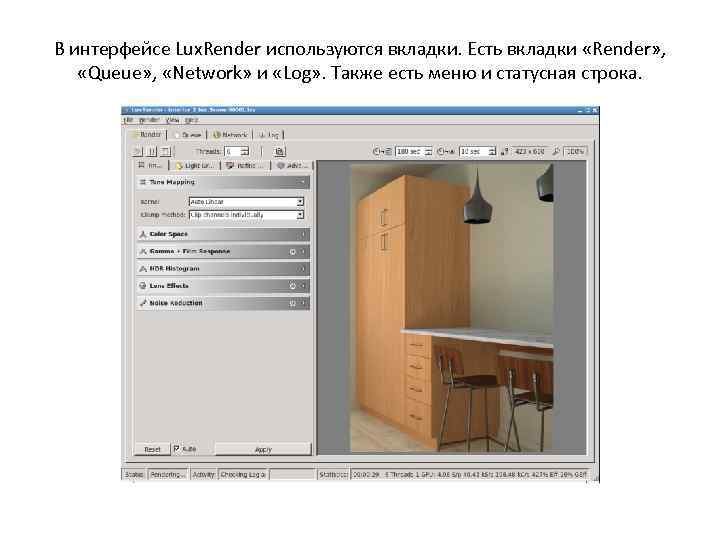Expand the HDR Histogram panel
Image resolution: width=720 pixels, height=540 pixels.
click(223, 269)
